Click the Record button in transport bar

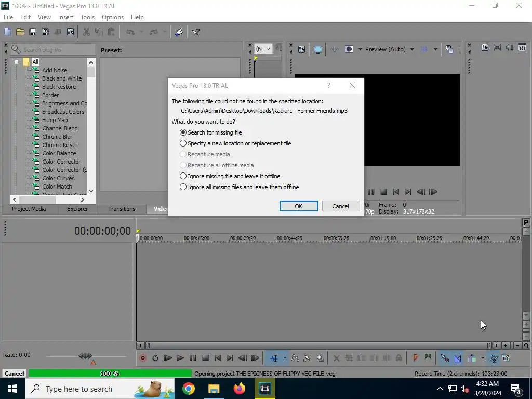tap(143, 358)
